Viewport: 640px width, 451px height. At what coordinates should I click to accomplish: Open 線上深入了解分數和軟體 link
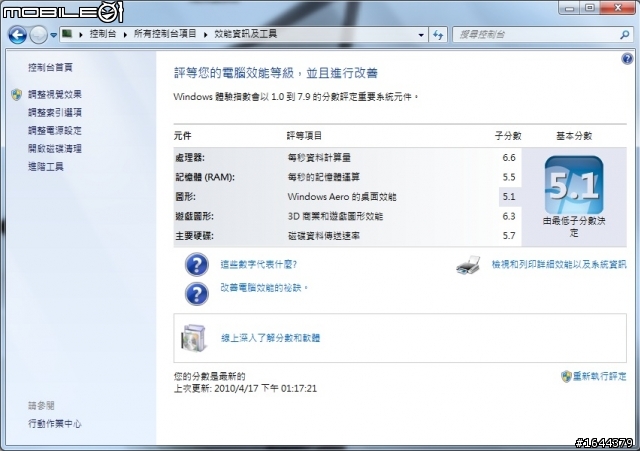270,338
